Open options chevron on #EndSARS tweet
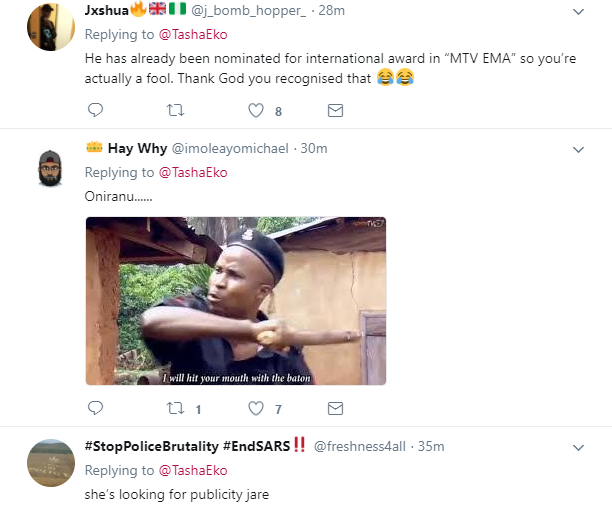This screenshot has width=612, height=508. pos(578,446)
